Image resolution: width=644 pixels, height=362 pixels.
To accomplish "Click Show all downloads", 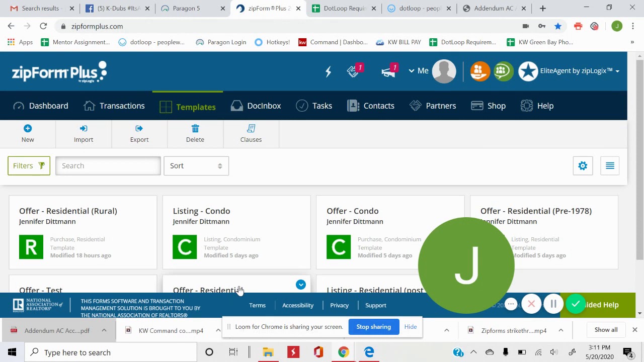I will [x=606, y=330].
